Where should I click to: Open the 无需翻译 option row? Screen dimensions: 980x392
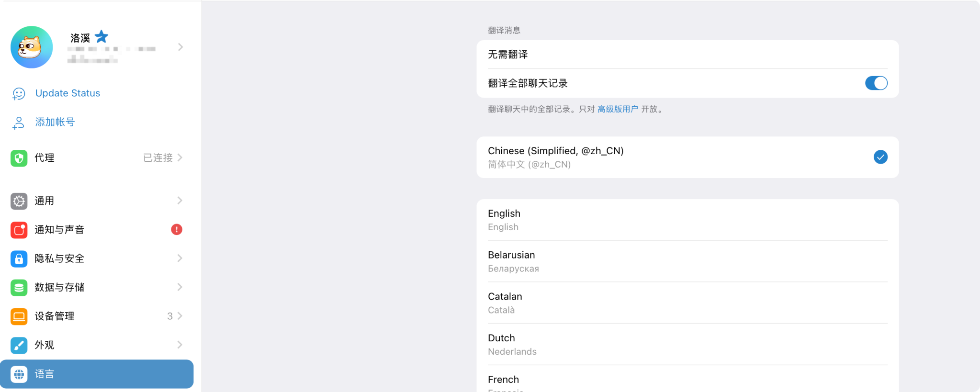687,55
